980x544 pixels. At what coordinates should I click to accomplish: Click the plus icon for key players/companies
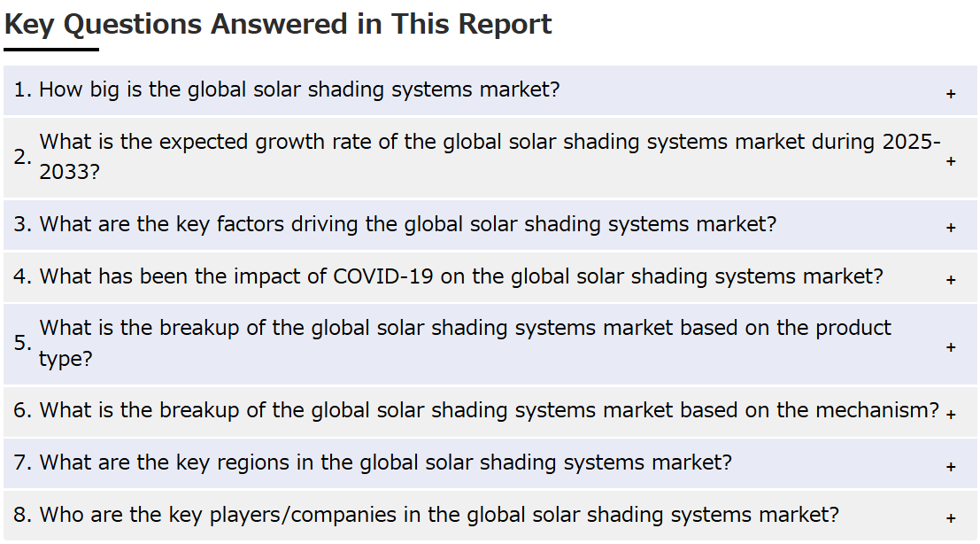tap(951, 517)
